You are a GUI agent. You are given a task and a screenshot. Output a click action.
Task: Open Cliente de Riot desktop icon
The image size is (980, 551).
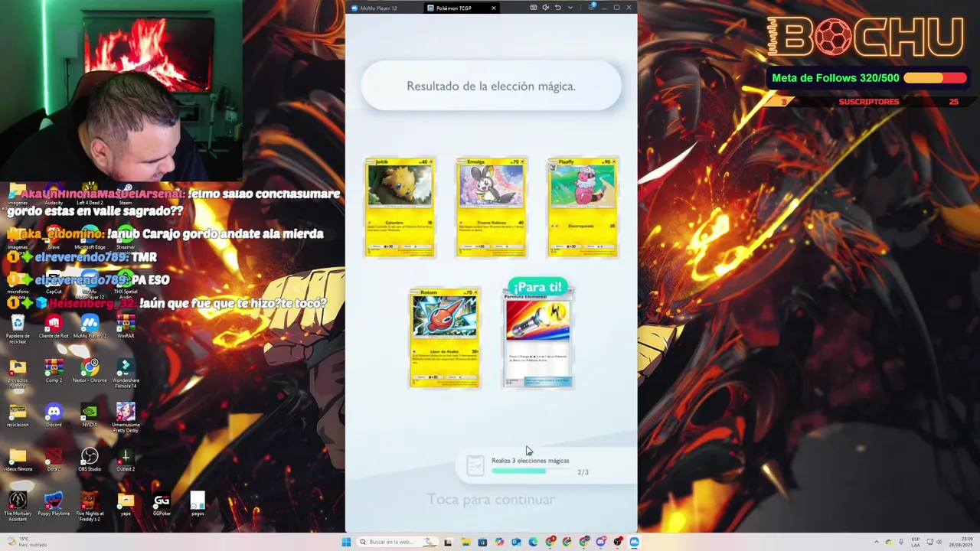54,328
